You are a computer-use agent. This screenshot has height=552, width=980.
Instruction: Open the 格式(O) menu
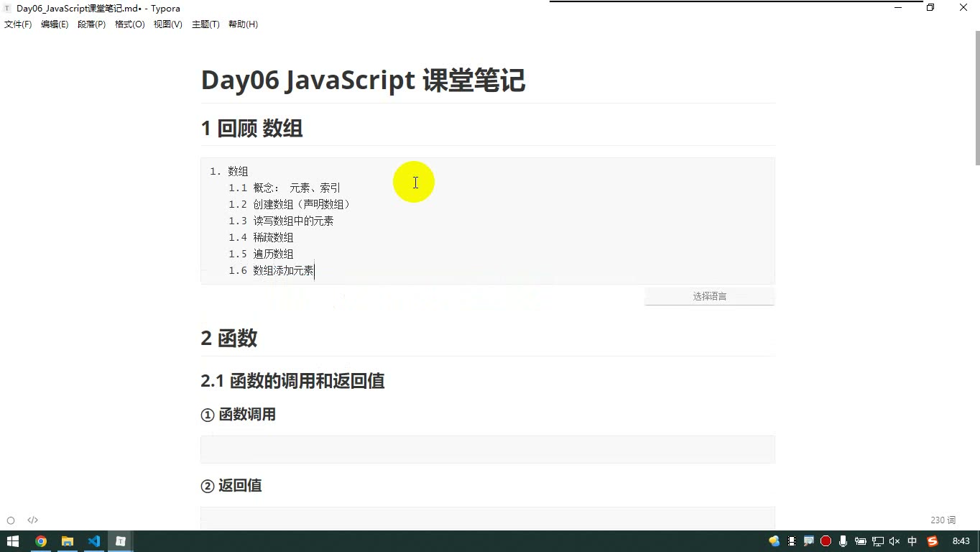pyautogui.click(x=130, y=24)
